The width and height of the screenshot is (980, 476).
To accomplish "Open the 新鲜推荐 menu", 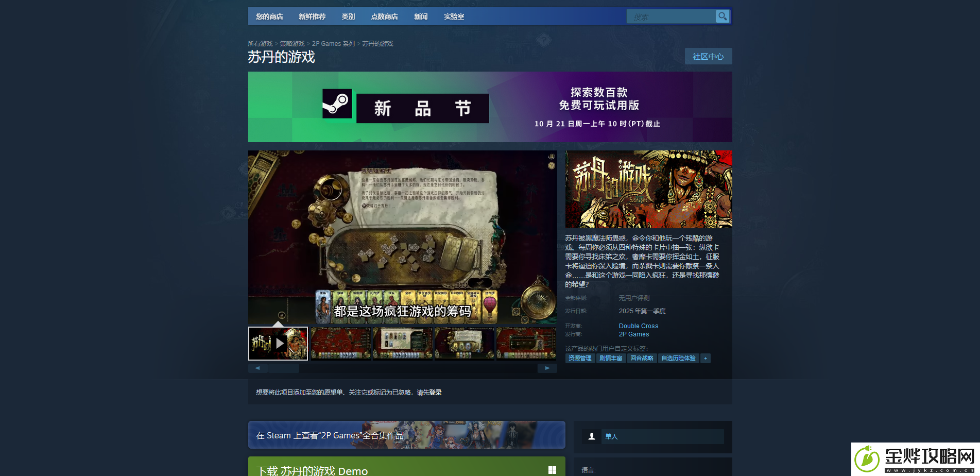I will [x=312, y=16].
